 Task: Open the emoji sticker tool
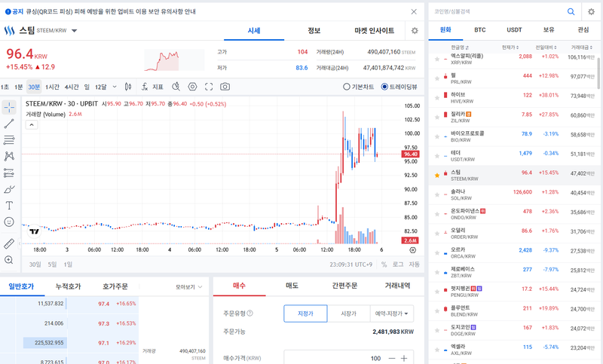9,222
